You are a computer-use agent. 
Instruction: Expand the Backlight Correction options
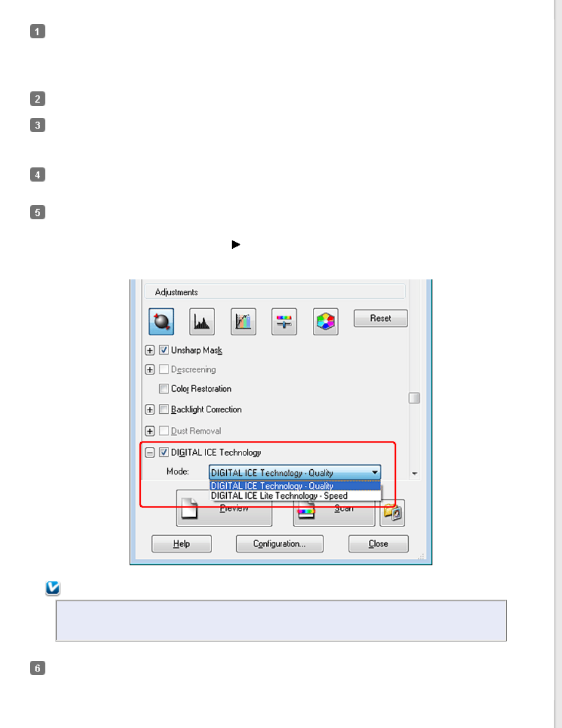click(x=150, y=410)
